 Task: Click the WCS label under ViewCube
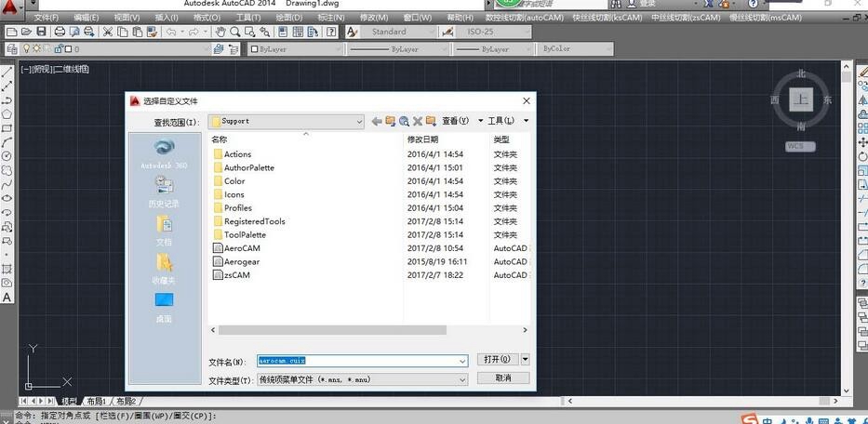(x=800, y=146)
